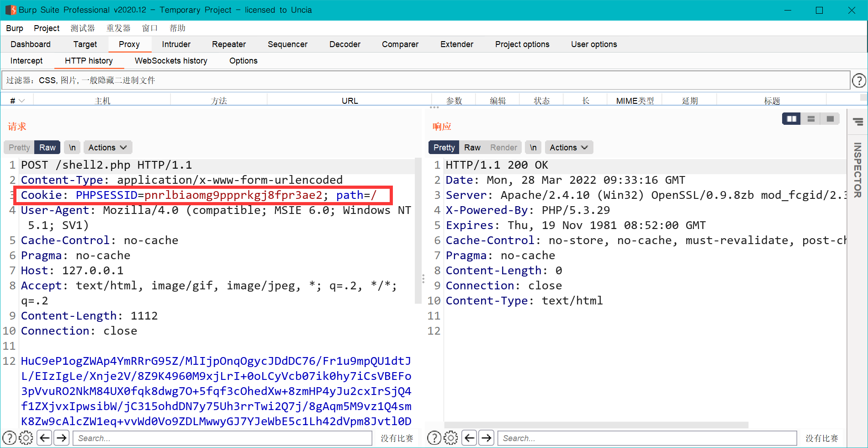Click the 'X-Powered-By: PHP/5.3.29' line
The image size is (868, 448).
pos(528,210)
